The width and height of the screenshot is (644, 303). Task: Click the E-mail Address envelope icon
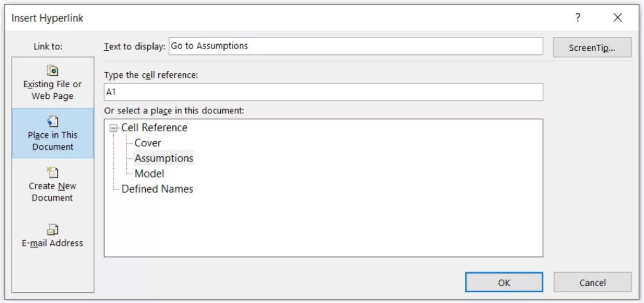click(x=52, y=230)
